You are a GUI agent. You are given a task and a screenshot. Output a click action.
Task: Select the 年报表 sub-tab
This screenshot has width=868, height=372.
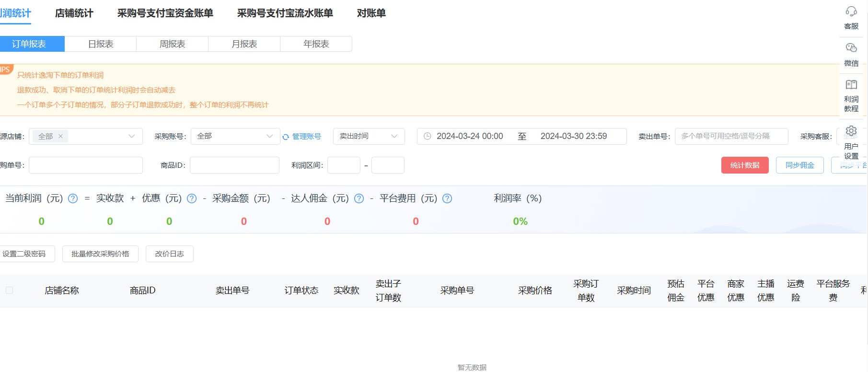(x=316, y=44)
